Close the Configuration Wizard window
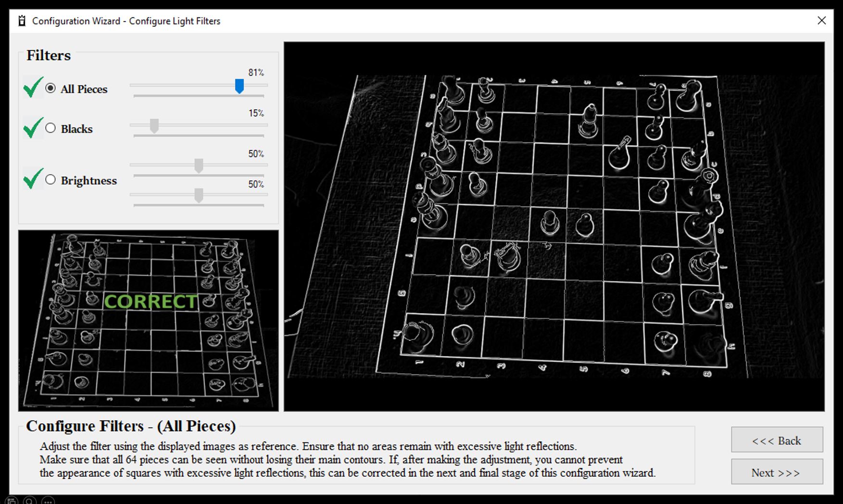Image resolution: width=843 pixels, height=504 pixels. (x=821, y=21)
